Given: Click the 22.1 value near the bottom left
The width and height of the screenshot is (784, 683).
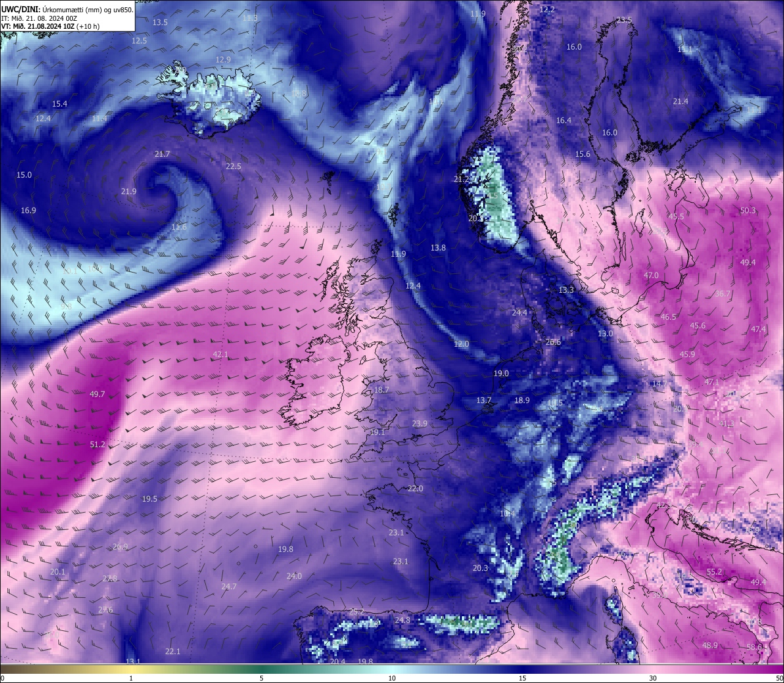Looking at the screenshot, I should [x=173, y=651].
